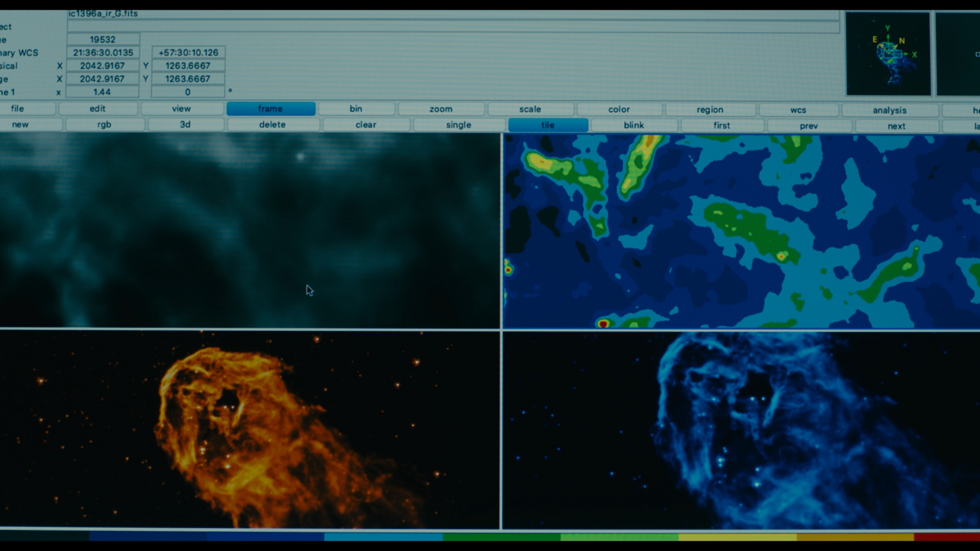Open the region button menu
980x551 pixels.
[710, 110]
